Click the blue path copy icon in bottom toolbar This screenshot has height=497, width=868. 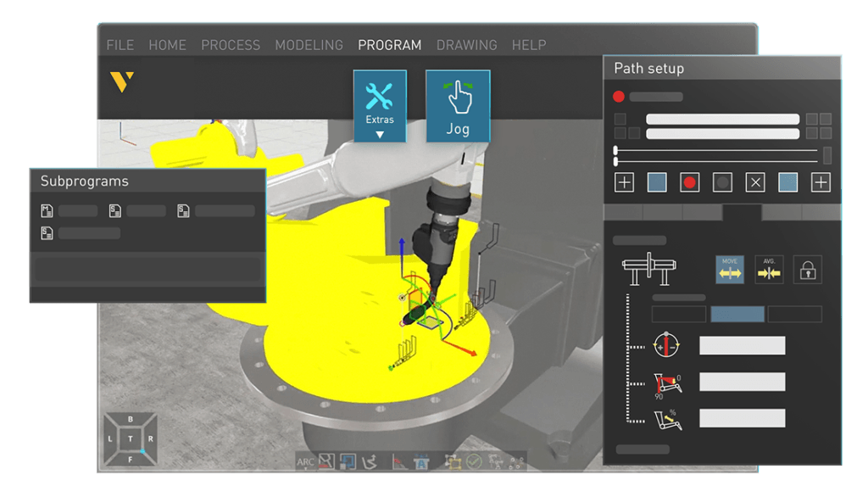coord(348,461)
